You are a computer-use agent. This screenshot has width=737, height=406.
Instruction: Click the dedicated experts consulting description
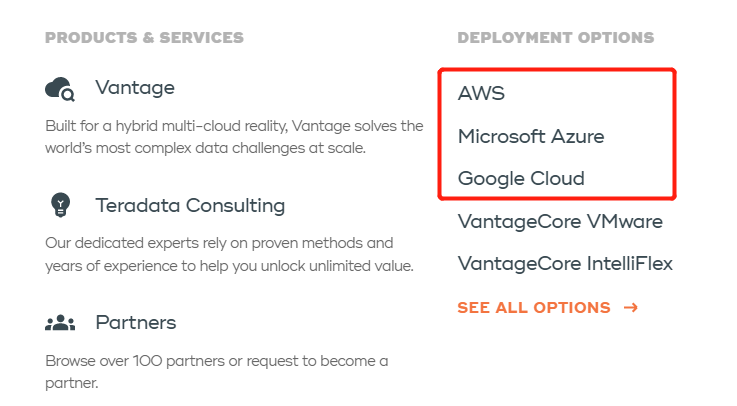pos(229,254)
